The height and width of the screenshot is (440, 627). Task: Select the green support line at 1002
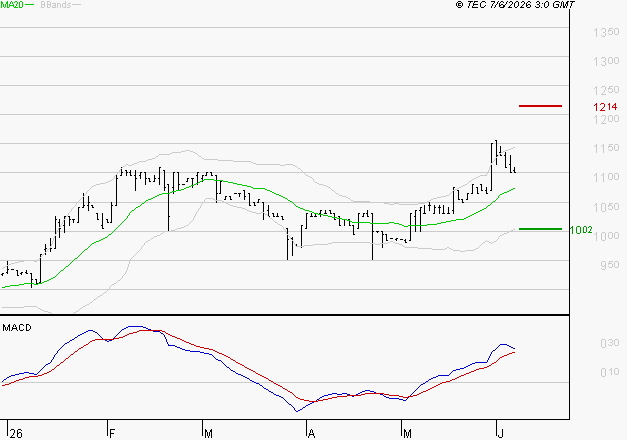click(x=540, y=229)
